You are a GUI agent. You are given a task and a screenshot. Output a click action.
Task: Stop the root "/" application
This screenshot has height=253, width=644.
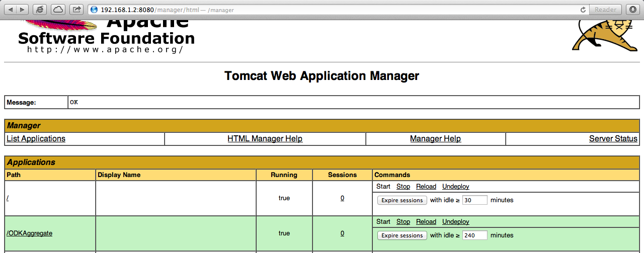coord(403,186)
